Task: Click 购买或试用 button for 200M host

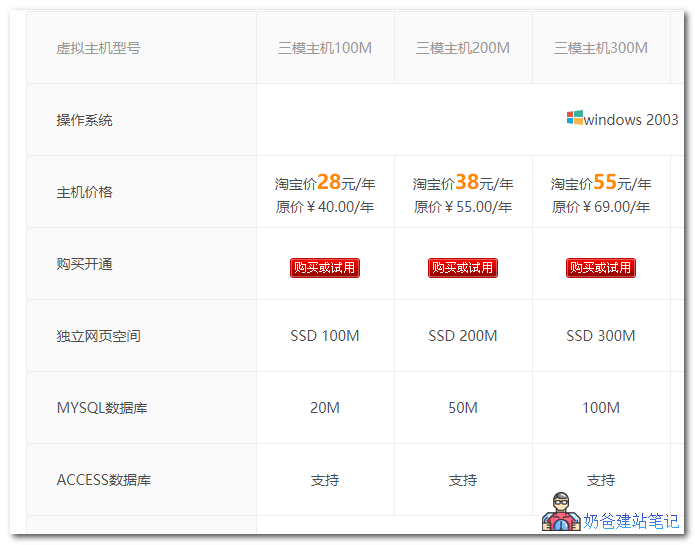Action: click(x=463, y=268)
